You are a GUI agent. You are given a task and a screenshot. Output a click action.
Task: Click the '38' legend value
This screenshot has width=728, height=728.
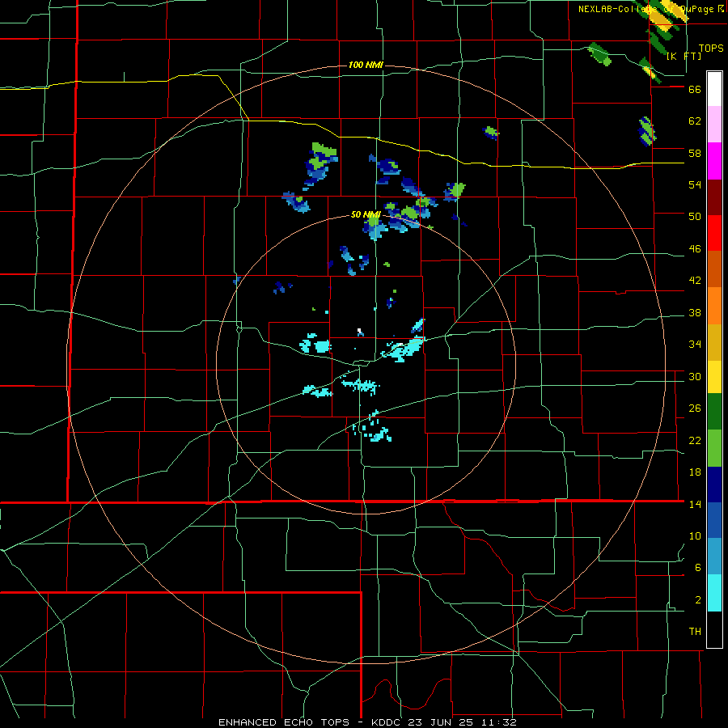pos(695,312)
